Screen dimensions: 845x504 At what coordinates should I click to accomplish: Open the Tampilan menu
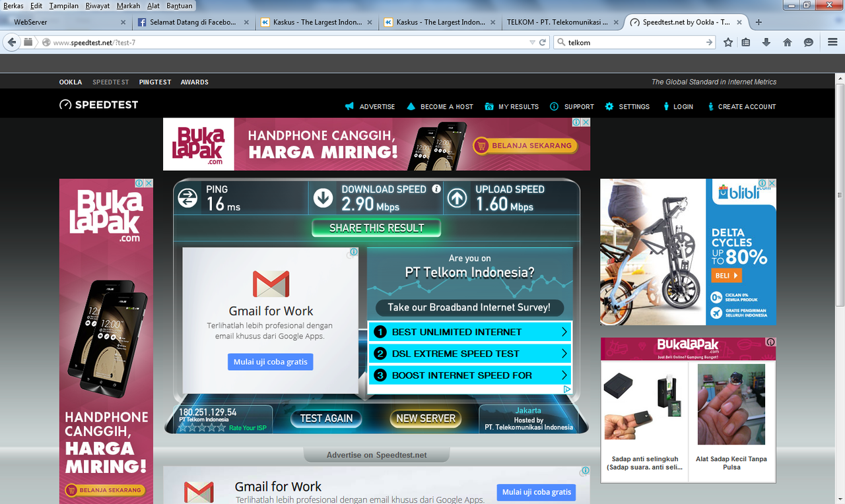(x=63, y=6)
